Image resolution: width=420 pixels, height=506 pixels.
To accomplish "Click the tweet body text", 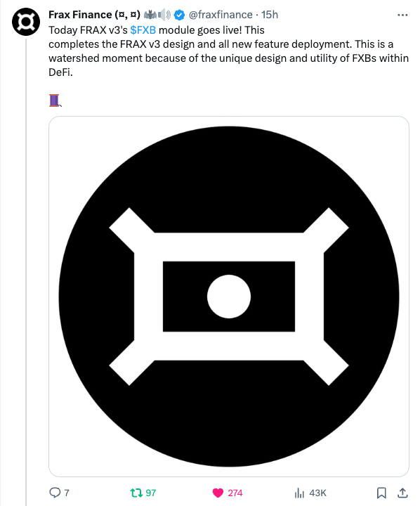I will coord(229,51).
